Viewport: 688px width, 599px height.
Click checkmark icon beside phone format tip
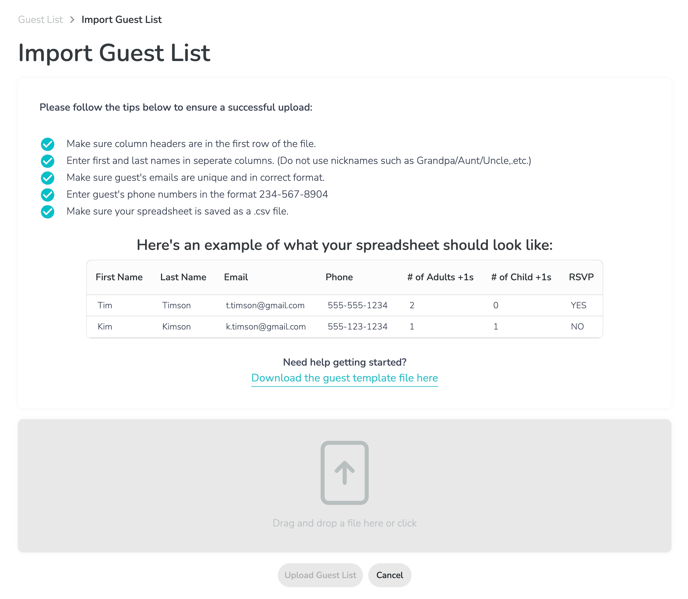pyautogui.click(x=47, y=194)
